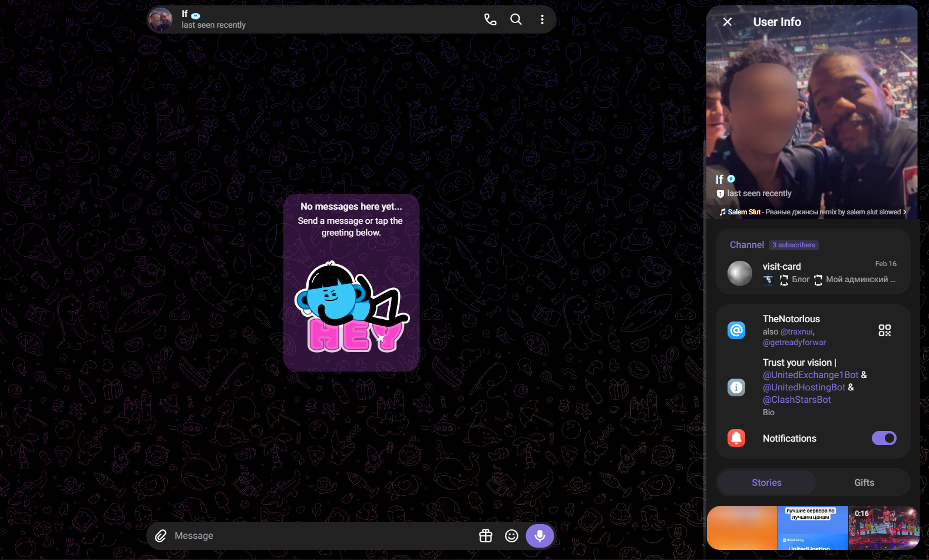The image size is (929, 560).
Task: Open the visit-card channel
Action: (813, 273)
